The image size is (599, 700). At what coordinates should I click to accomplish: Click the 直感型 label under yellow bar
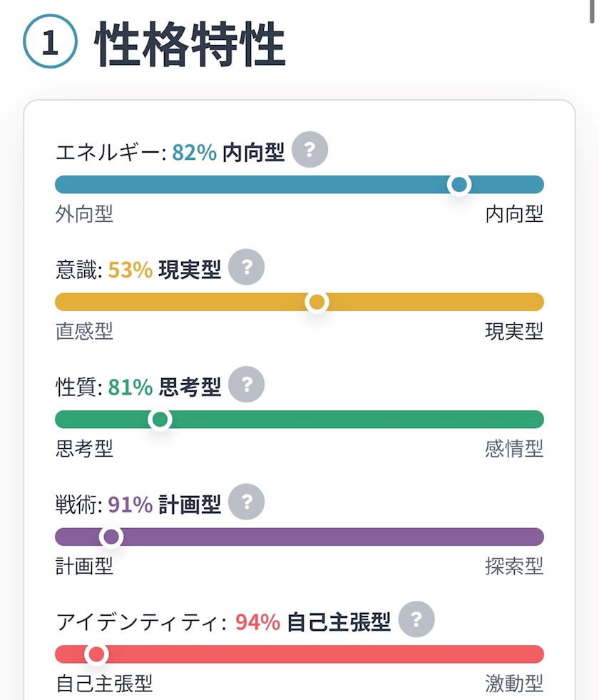[x=84, y=331]
